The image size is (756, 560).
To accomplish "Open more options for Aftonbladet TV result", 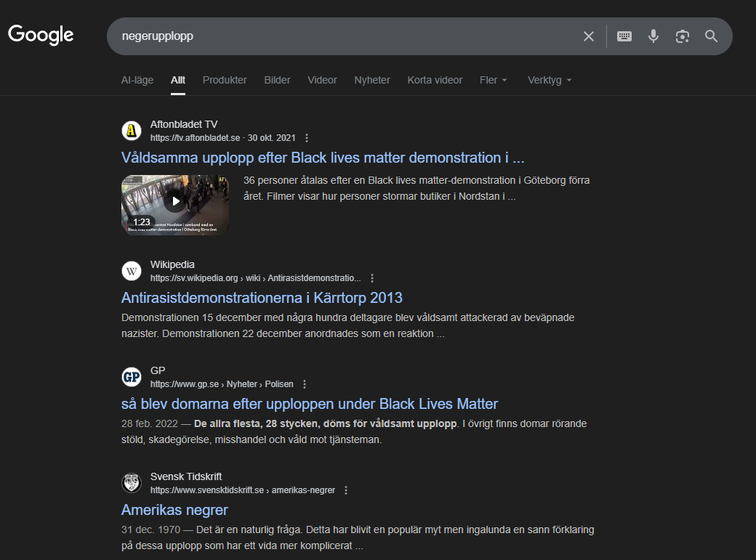I will [307, 138].
